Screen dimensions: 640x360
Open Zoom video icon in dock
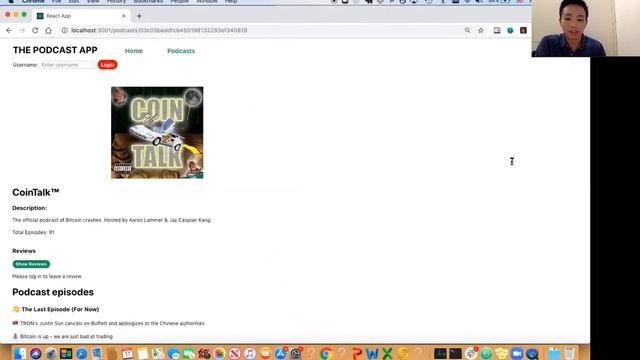coord(517,353)
